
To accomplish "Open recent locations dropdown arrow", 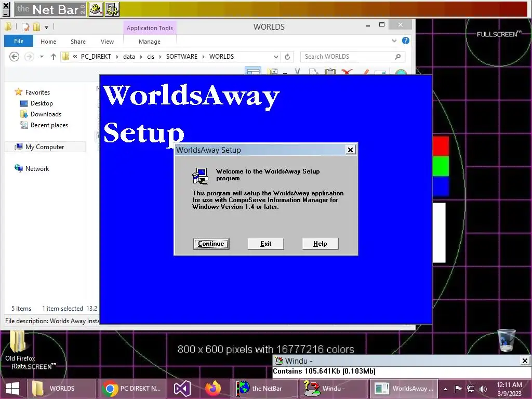I will click(x=42, y=57).
